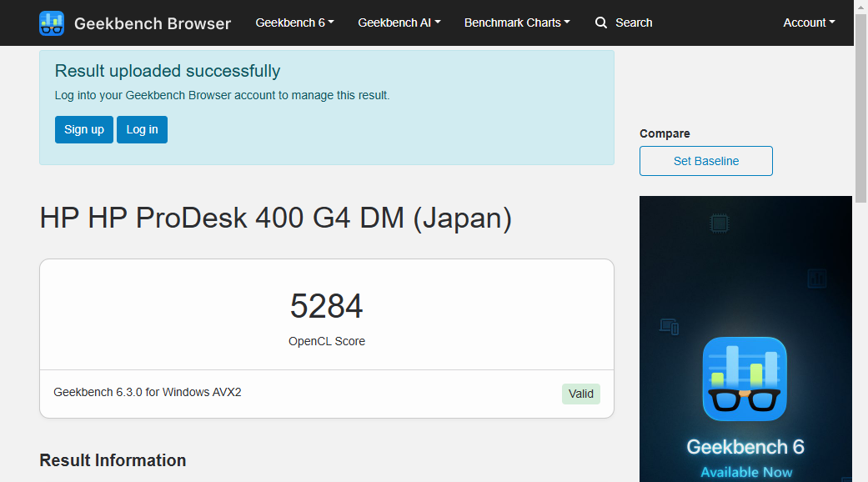Expand the Geekbench AI dropdown menu

399,23
